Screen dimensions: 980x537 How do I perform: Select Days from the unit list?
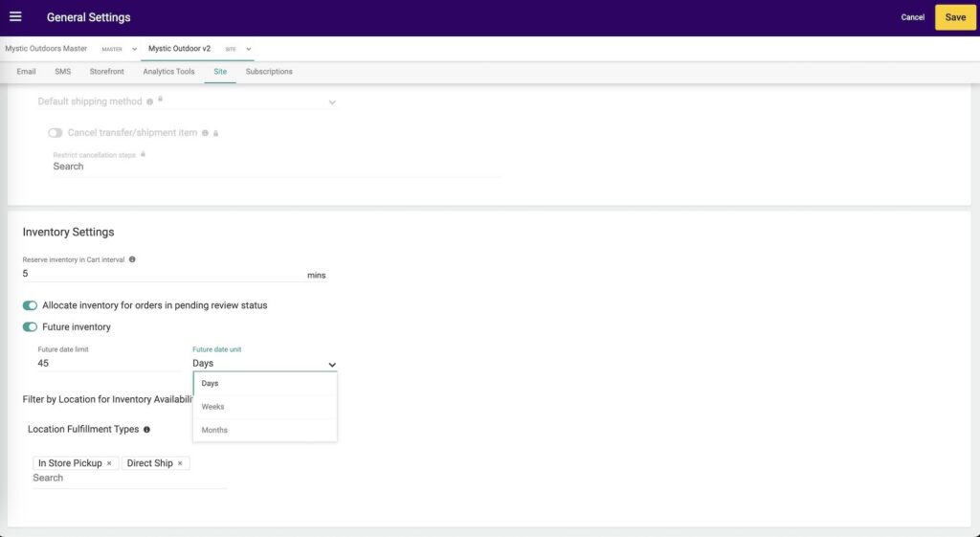click(265, 383)
